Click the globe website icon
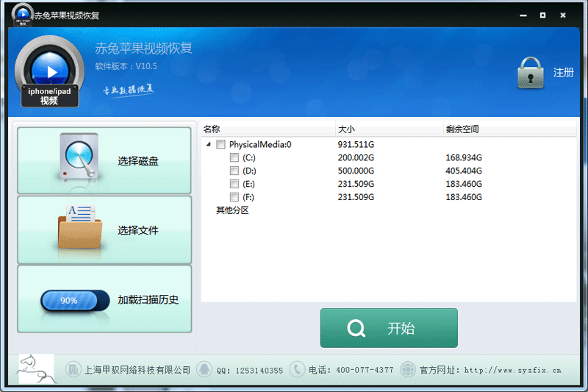The image size is (588, 392). (x=408, y=369)
